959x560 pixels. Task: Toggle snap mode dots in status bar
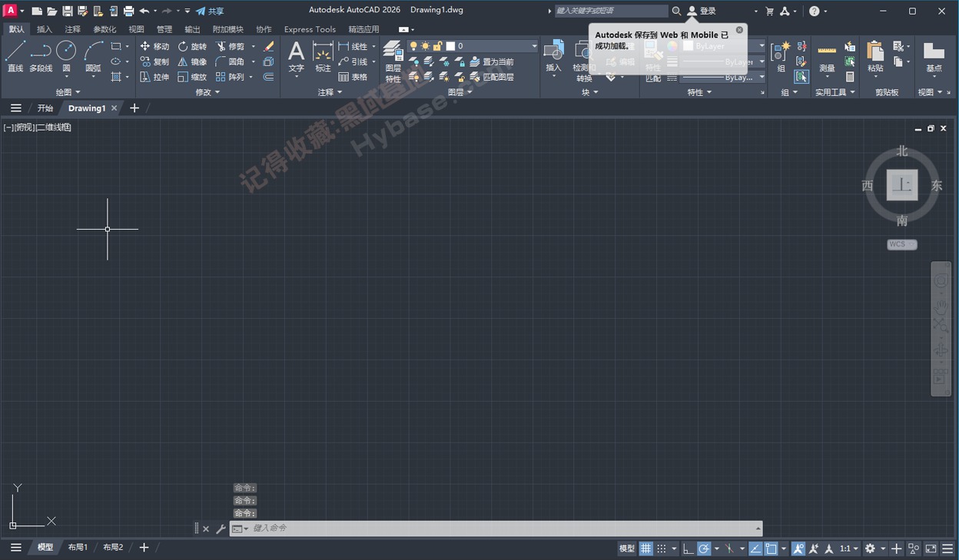pos(662,548)
